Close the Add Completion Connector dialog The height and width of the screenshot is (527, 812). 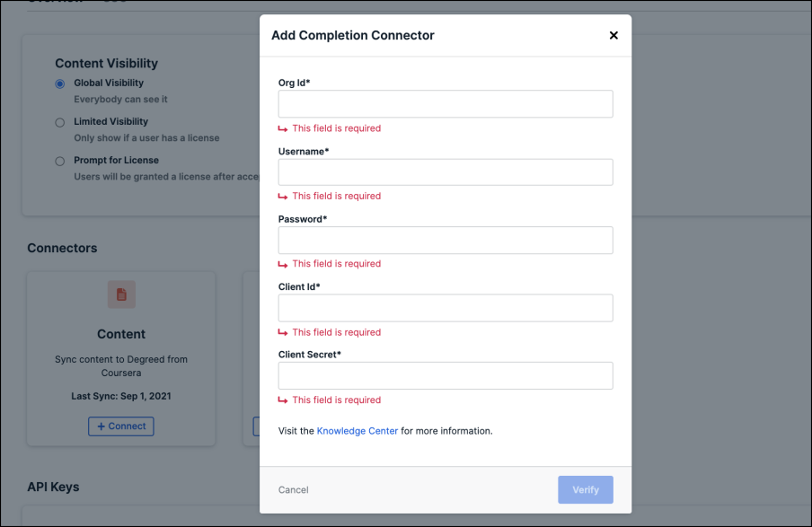613,35
